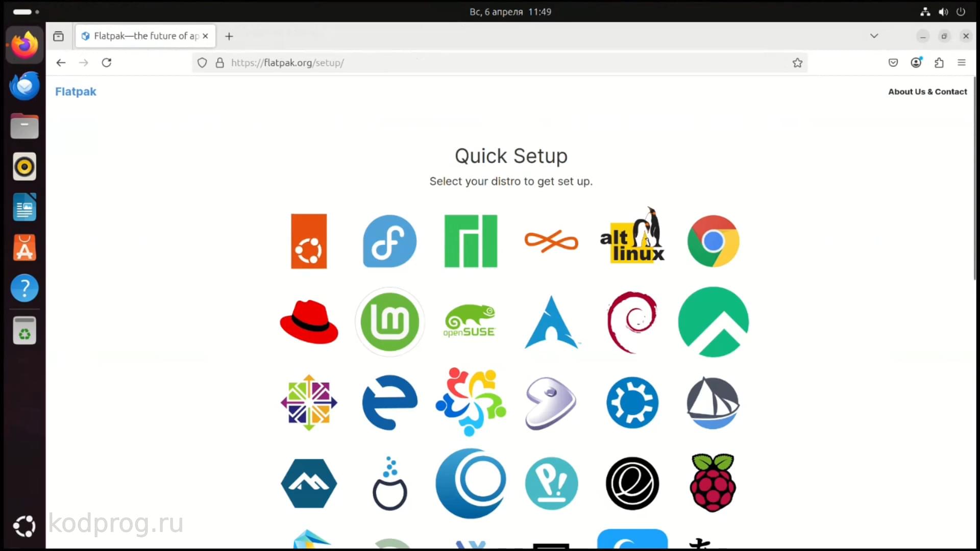Click the flatpak.org/setup address bar

coord(500,63)
